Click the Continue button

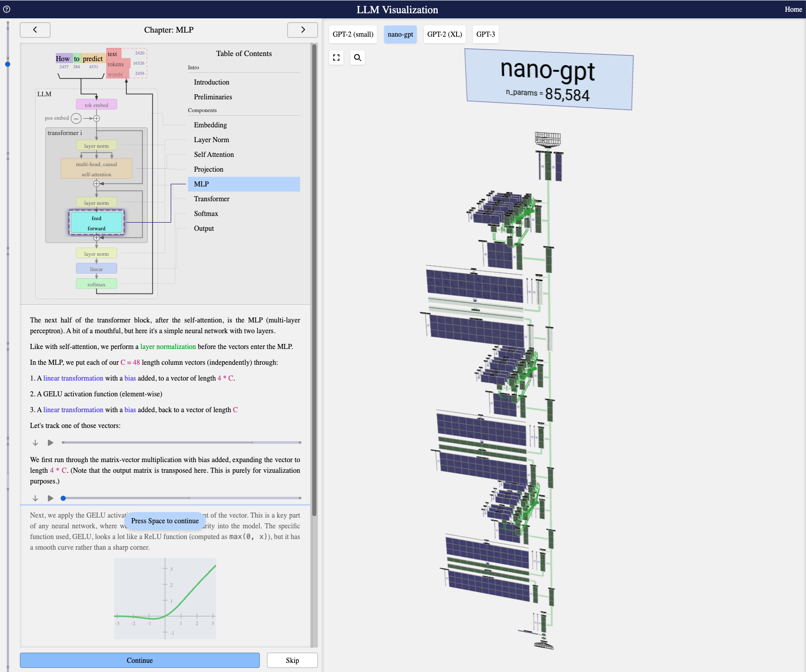(x=140, y=660)
